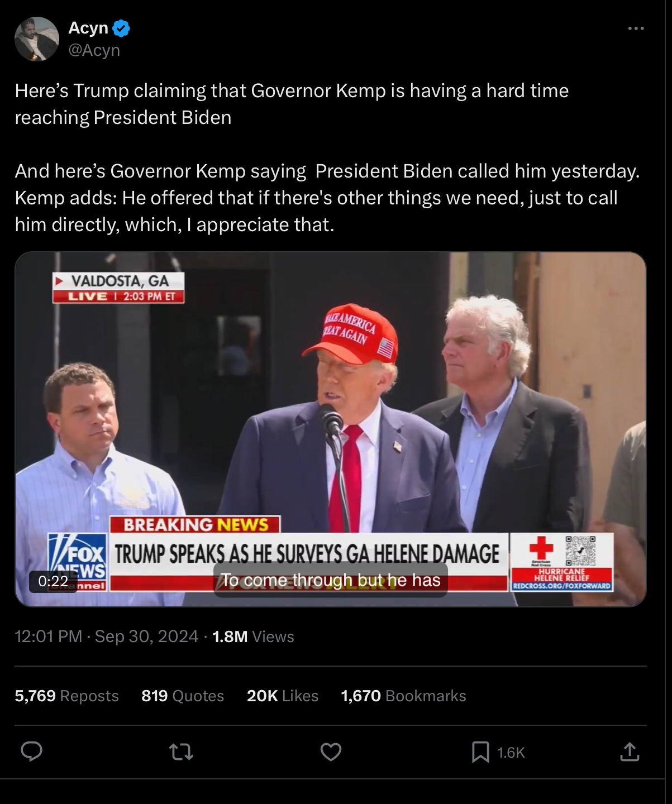Open the three-dot more options menu
672x804 pixels.
(636, 28)
